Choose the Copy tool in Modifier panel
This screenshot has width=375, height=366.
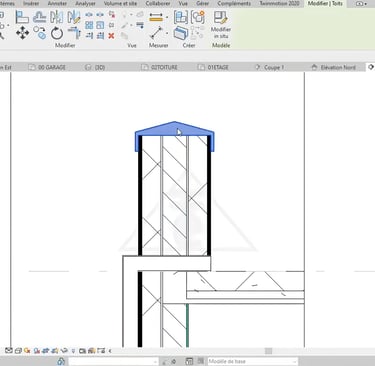pyautogui.click(x=40, y=33)
